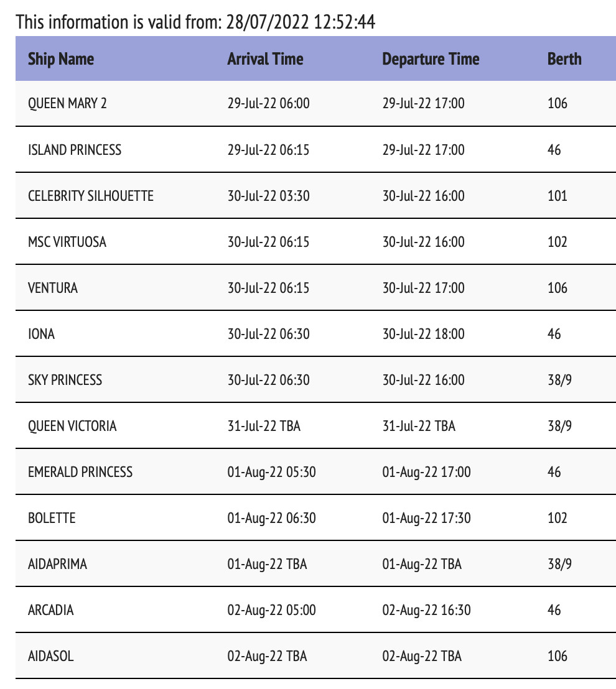
Task: Click the Departure Time column header
Action: 431,59
